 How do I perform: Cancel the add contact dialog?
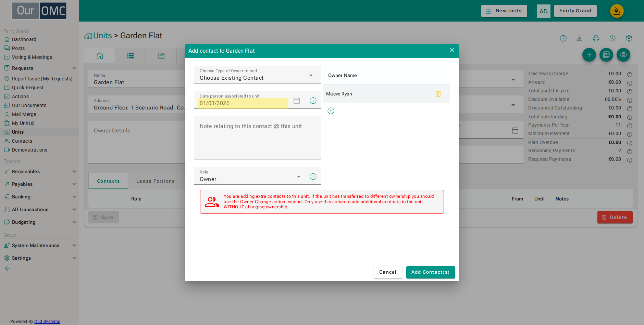[388, 272]
